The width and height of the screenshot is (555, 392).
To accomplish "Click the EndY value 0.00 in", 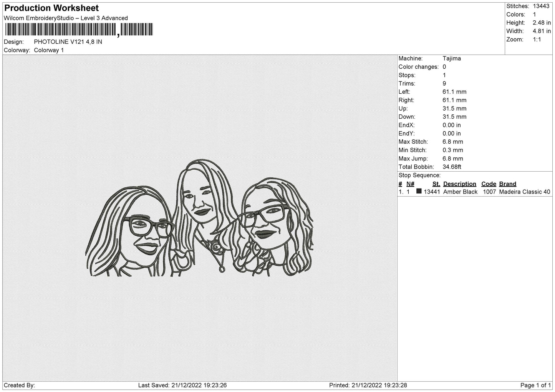I will 452,134.
